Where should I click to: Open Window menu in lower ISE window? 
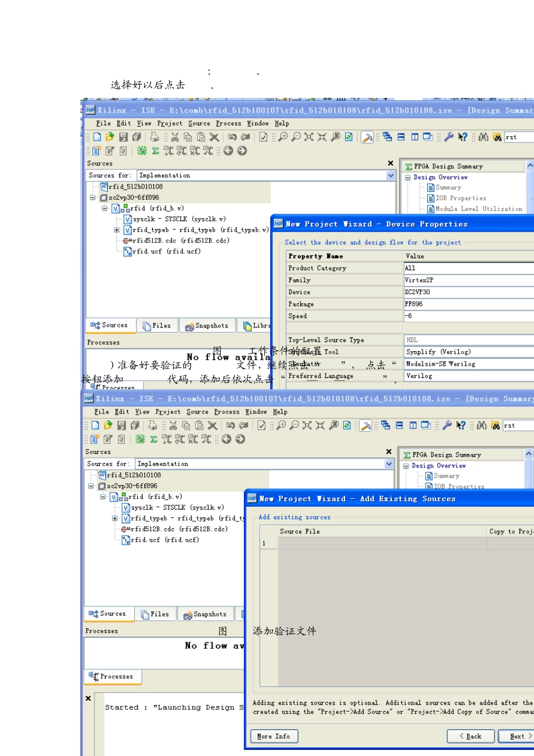point(256,412)
